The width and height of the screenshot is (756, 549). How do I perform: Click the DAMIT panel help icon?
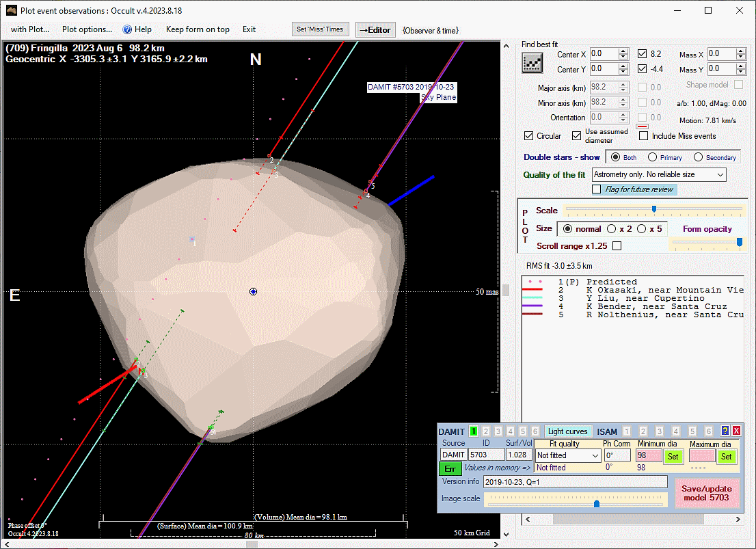click(x=725, y=431)
